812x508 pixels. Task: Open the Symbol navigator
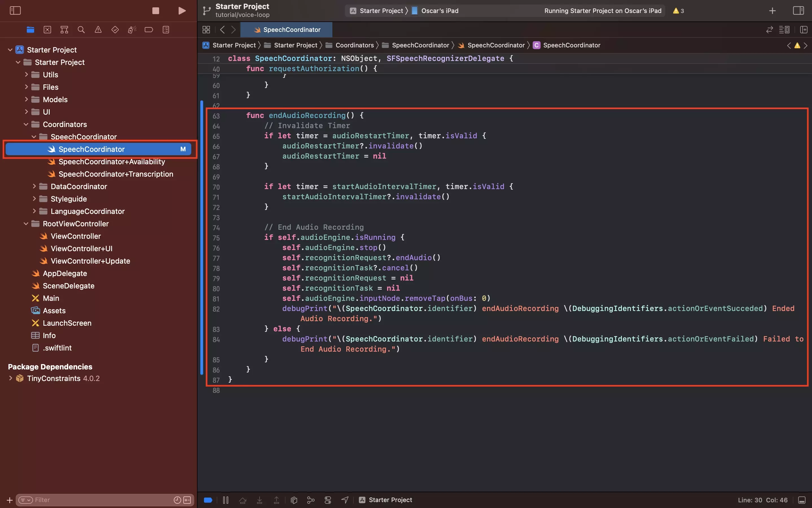(x=64, y=30)
